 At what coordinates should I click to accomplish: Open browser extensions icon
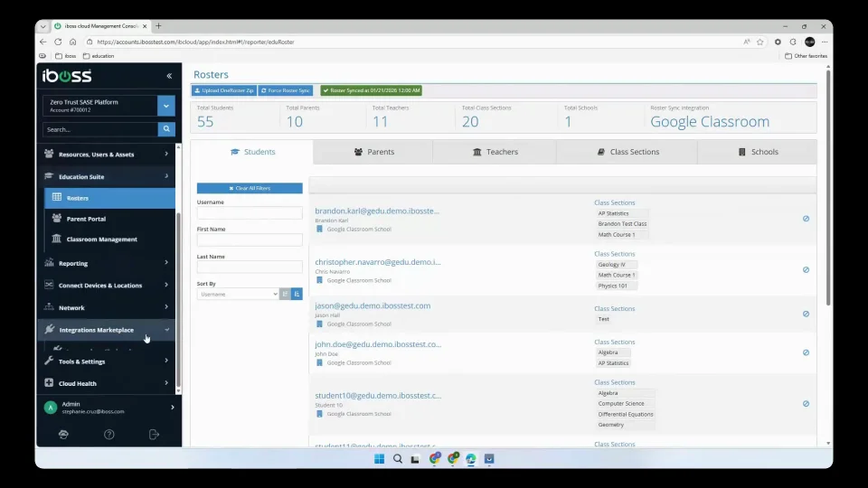[x=778, y=42]
